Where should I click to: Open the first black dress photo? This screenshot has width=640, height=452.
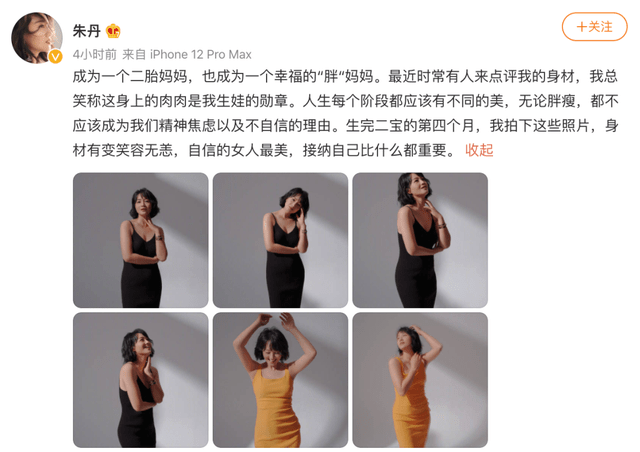140,240
